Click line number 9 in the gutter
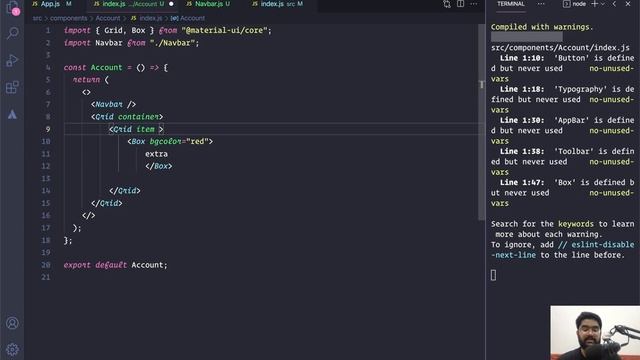This screenshot has width=640, height=360. (48, 129)
